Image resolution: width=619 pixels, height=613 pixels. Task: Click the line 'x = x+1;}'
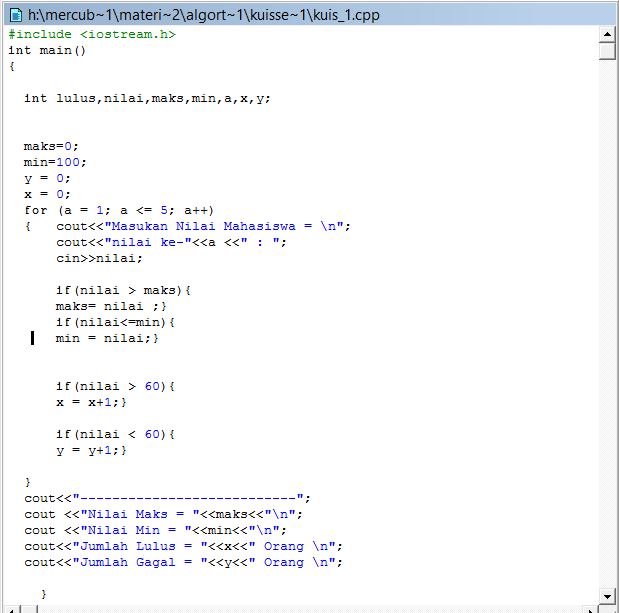tap(91, 402)
